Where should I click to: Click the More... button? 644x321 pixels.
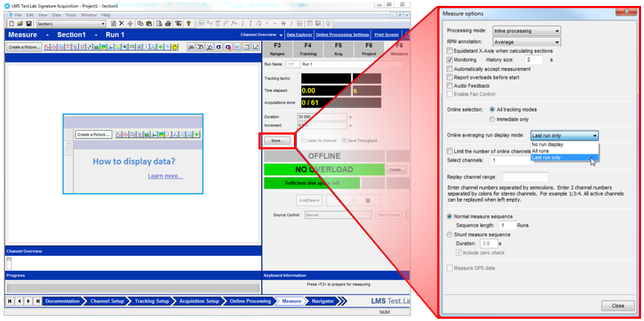tap(277, 141)
